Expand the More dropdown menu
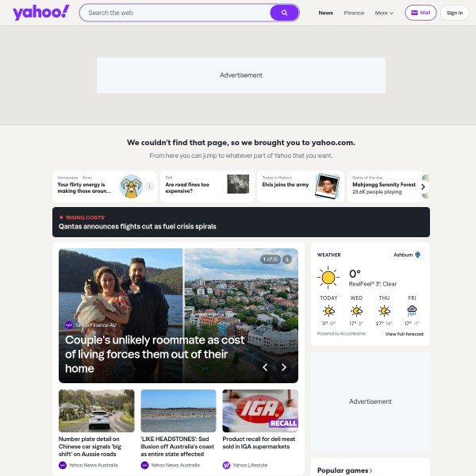The width and height of the screenshot is (476, 476). coord(384,13)
